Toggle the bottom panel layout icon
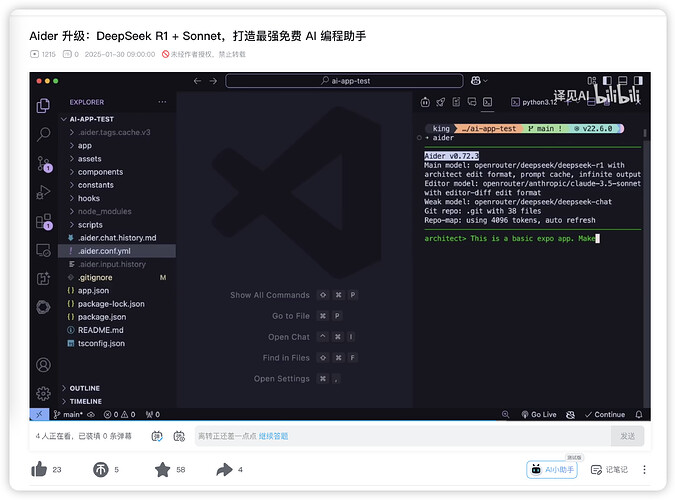The image size is (675, 500). [622, 81]
